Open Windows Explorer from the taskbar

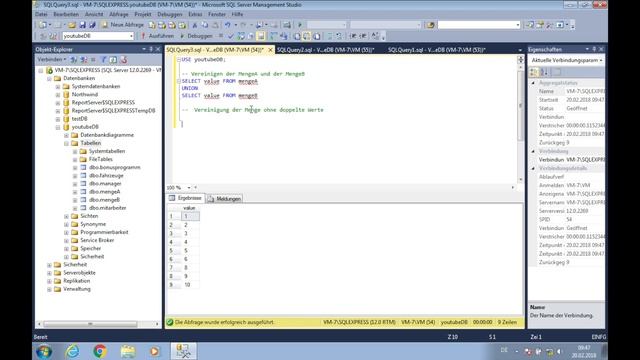tap(128, 351)
